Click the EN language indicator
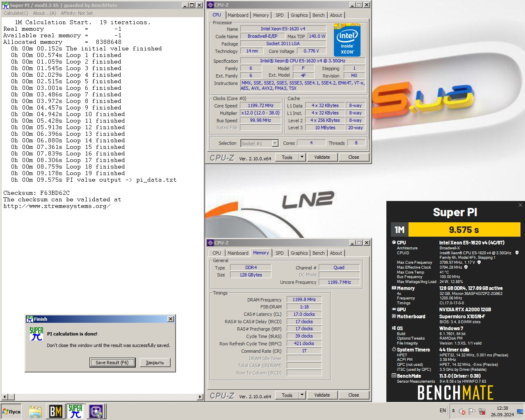Viewport: 525px width, 420px height. click(x=443, y=411)
